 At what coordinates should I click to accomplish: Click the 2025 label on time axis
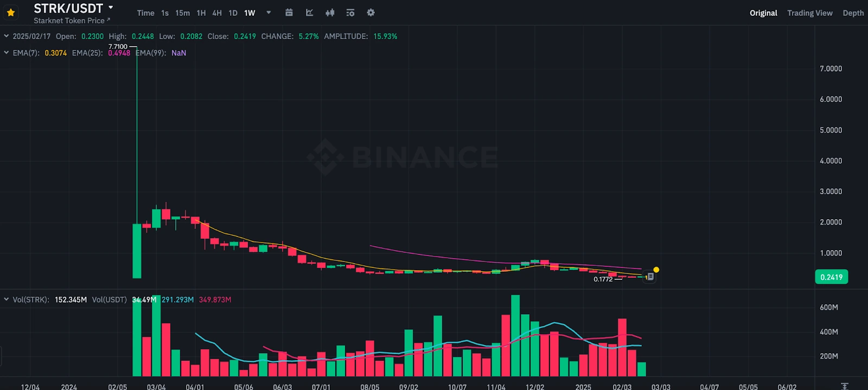pos(583,387)
